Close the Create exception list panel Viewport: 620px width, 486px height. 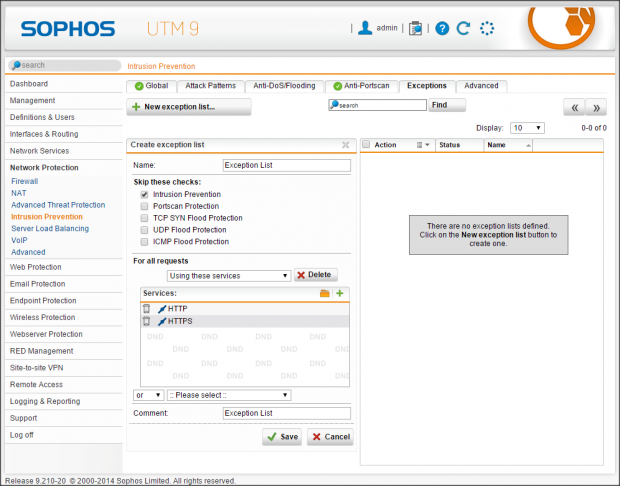(346, 145)
